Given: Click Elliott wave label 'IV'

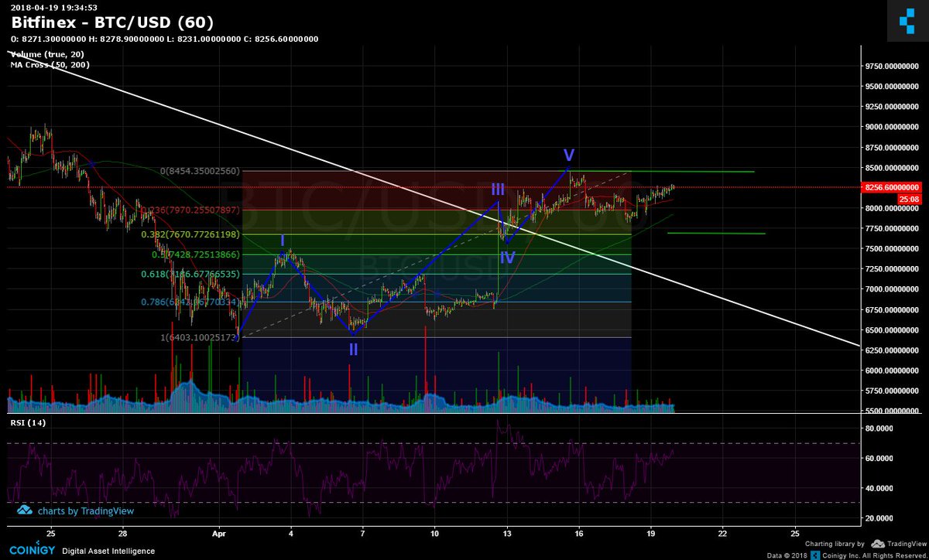Looking at the screenshot, I should (x=507, y=257).
